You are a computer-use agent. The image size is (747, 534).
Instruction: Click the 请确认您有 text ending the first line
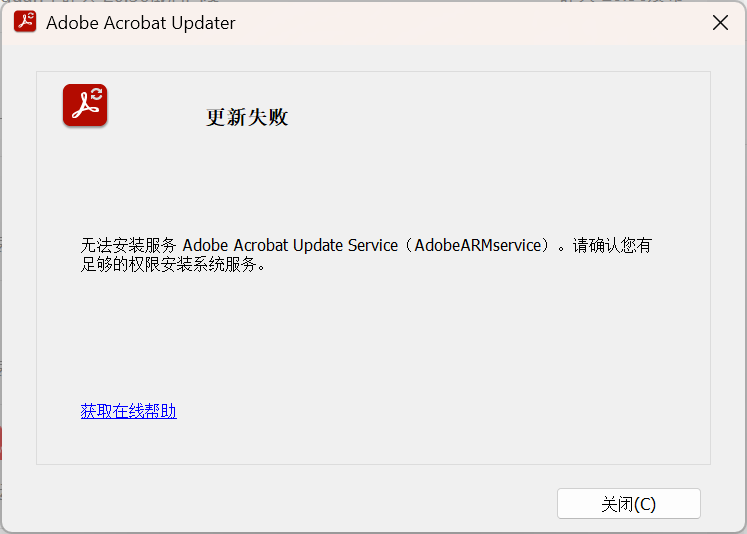point(612,245)
